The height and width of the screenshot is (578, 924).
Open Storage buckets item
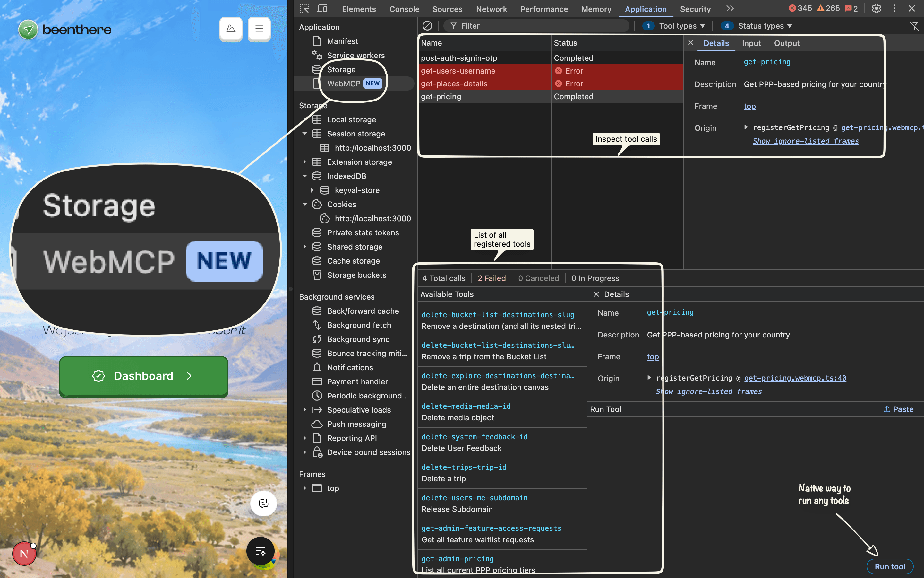(356, 275)
